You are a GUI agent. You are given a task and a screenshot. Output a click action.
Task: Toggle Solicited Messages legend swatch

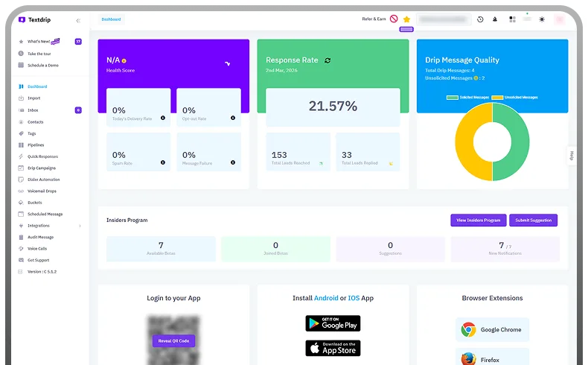tap(453, 98)
